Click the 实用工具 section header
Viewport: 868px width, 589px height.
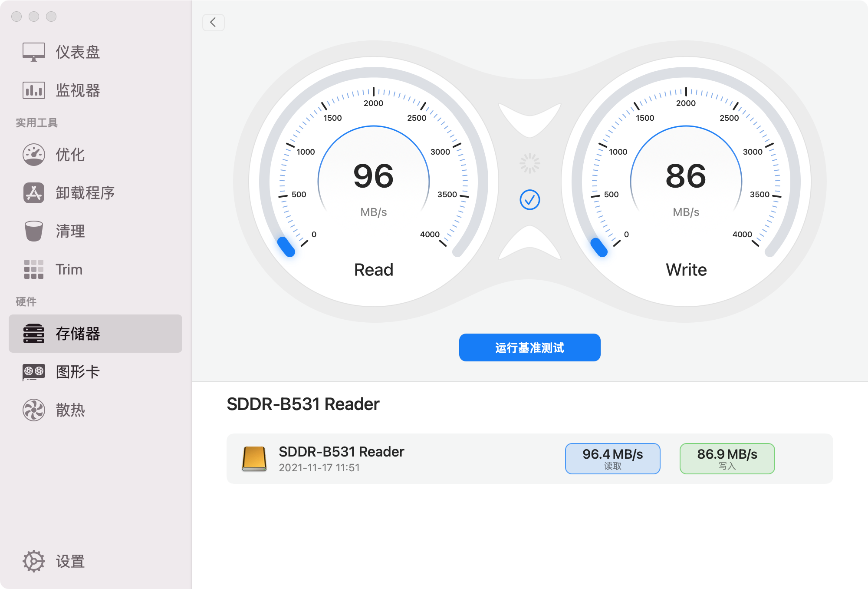(37, 123)
